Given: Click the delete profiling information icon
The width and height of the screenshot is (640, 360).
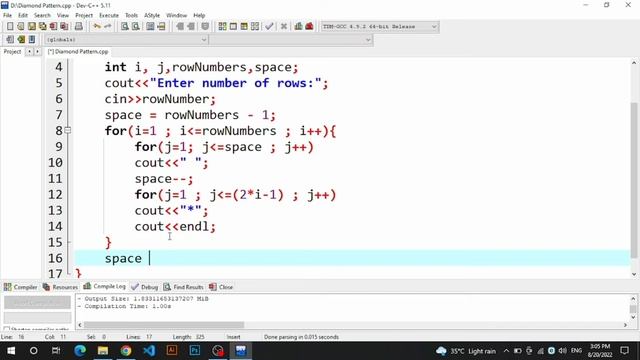Looking at the screenshot, I should coord(309,27).
